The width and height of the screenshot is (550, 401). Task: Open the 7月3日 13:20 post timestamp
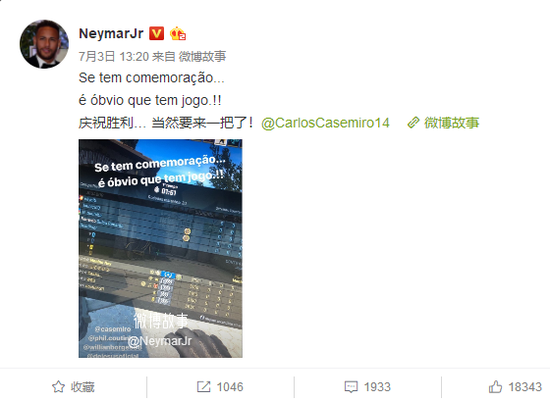(114, 56)
